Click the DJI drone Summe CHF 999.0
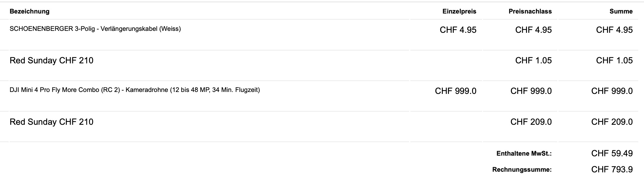Viewport: 644px width, 182px height. tap(612, 91)
